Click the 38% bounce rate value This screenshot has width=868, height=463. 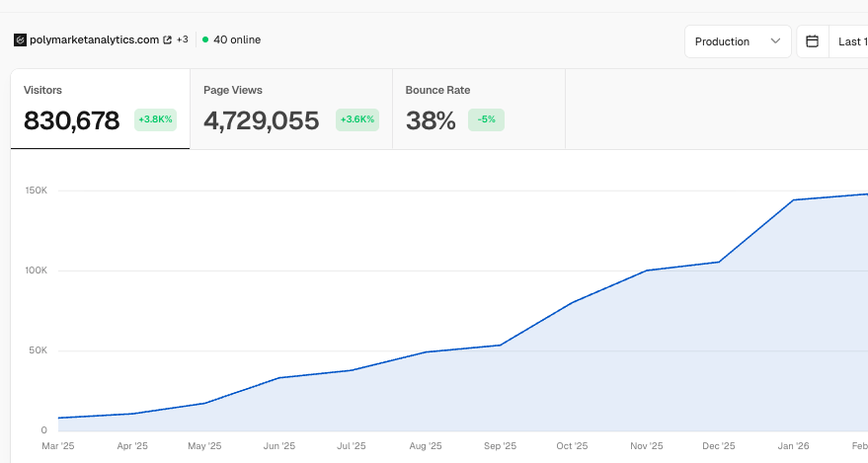[x=431, y=120]
